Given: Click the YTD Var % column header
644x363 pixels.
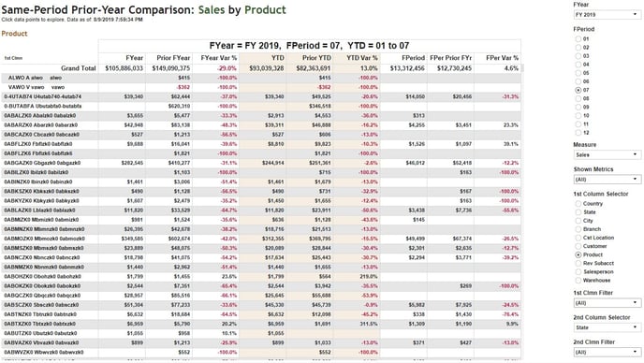Looking at the screenshot, I should (361, 58).
